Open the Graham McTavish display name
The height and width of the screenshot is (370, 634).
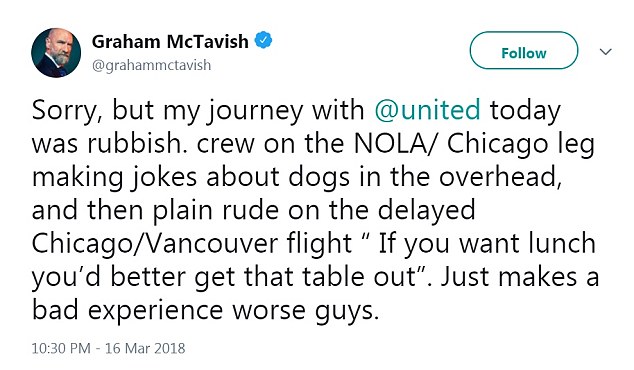pyautogui.click(x=170, y=41)
